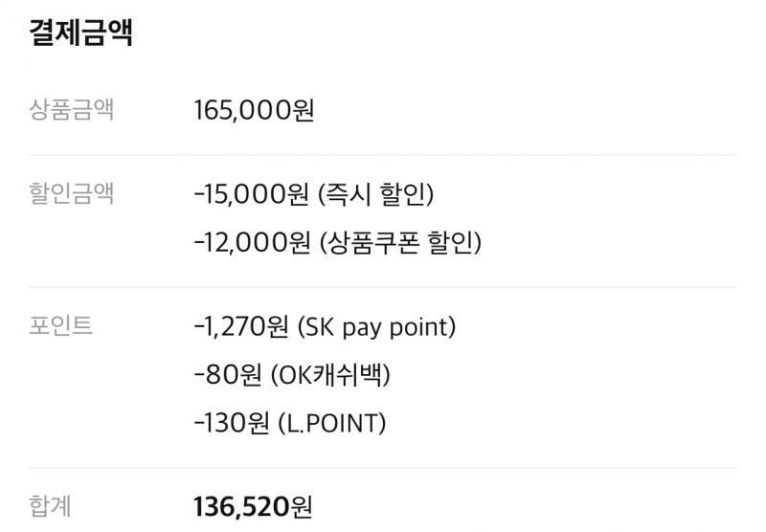Image resolution: width=766 pixels, height=532 pixels.
Task: Click the 165,000원 product amount
Action: click(x=254, y=110)
